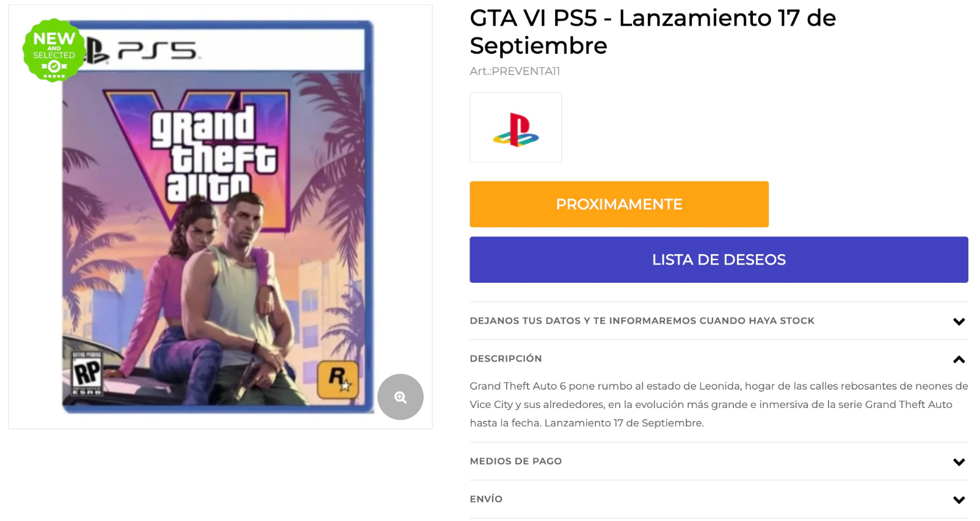Click the green New and Selected badge

[x=54, y=51]
